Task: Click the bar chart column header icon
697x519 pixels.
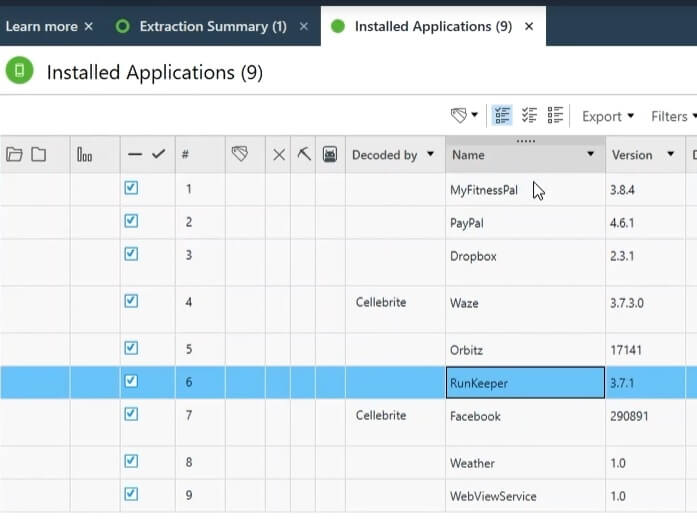Action: click(84, 155)
